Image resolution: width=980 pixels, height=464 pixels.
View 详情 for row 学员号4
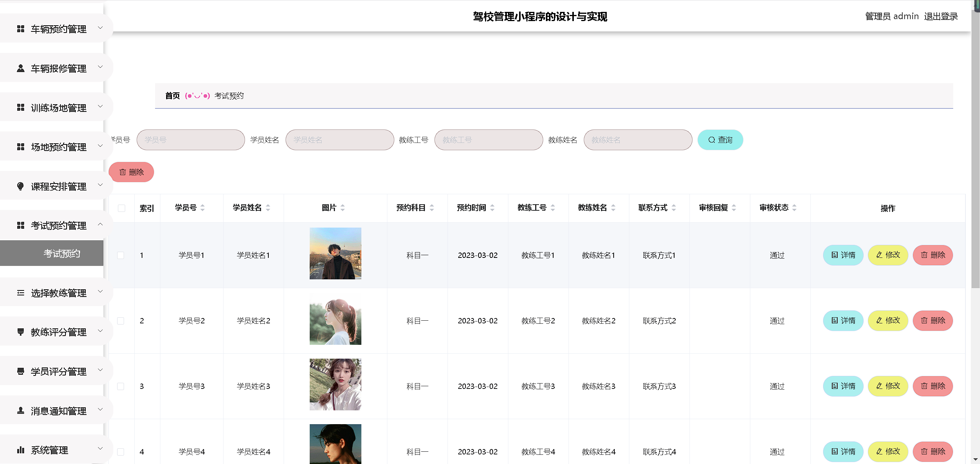tap(843, 452)
